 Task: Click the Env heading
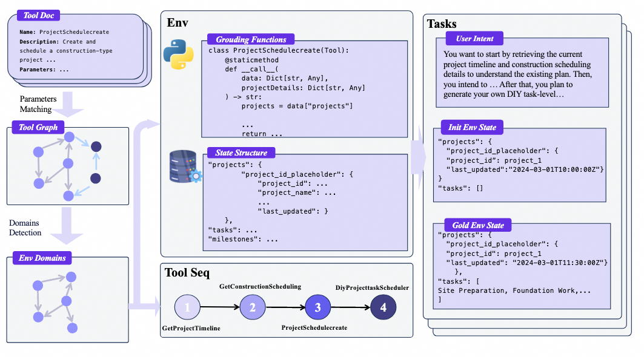click(x=178, y=22)
